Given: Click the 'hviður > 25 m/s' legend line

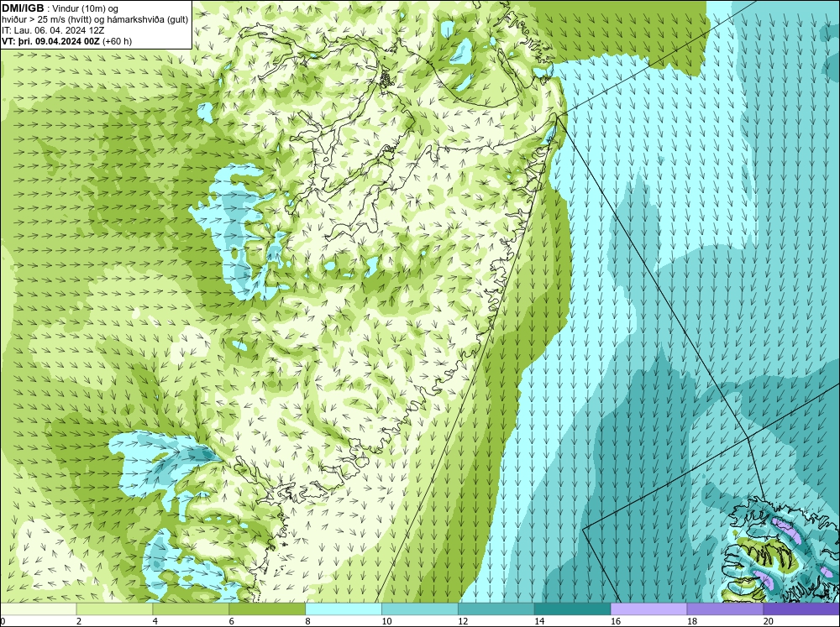Looking at the screenshot, I should click(x=95, y=20).
